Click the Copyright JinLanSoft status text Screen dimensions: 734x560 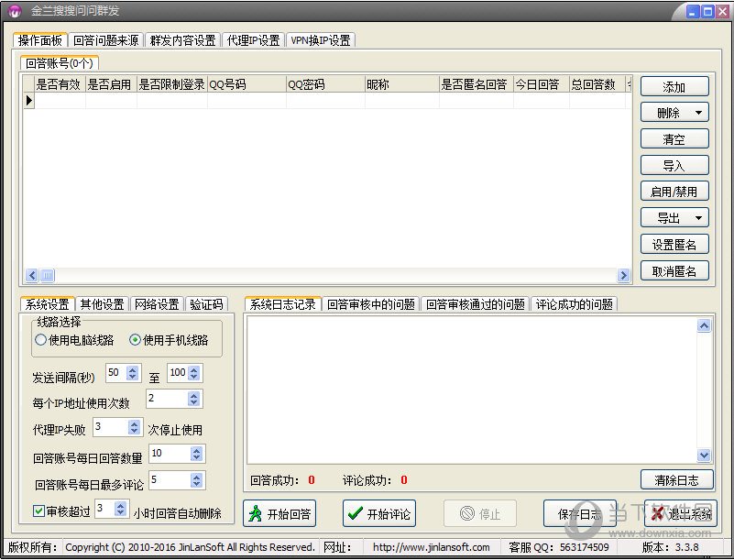pyautogui.click(x=190, y=547)
